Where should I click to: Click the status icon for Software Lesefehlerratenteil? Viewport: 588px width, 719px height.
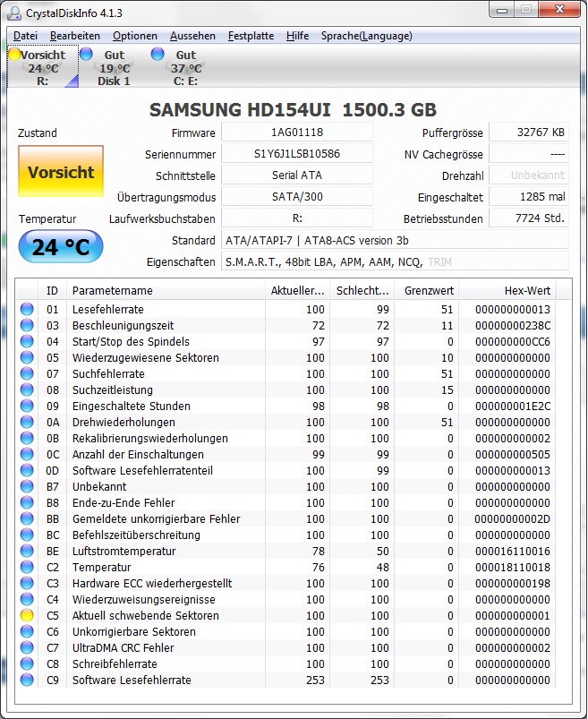click(27, 470)
